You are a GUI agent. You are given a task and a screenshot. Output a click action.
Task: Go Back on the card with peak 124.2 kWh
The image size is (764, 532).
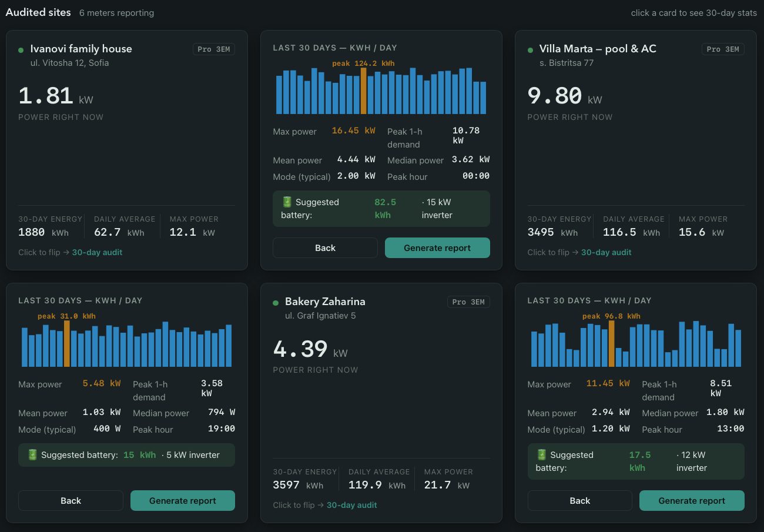[325, 247]
